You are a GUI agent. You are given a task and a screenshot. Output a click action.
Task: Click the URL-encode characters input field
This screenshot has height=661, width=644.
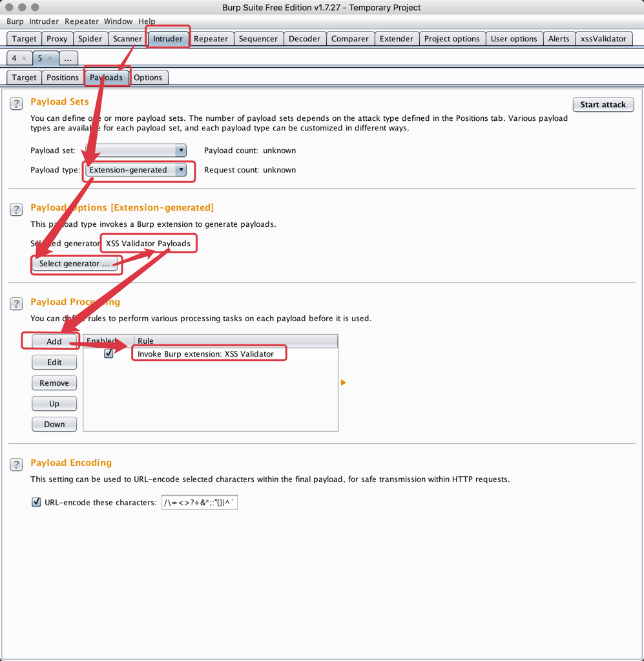tap(200, 502)
